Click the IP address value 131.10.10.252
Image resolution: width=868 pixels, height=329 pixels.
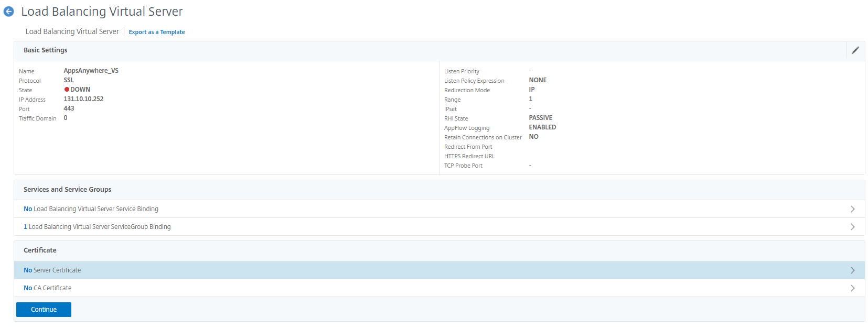tap(83, 99)
